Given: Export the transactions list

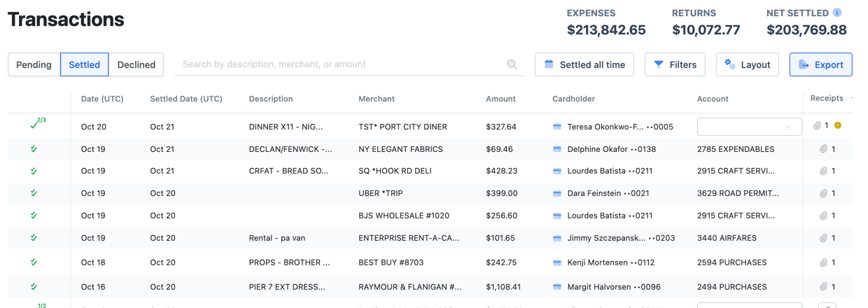Looking at the screenshot, I should (820, 64).
